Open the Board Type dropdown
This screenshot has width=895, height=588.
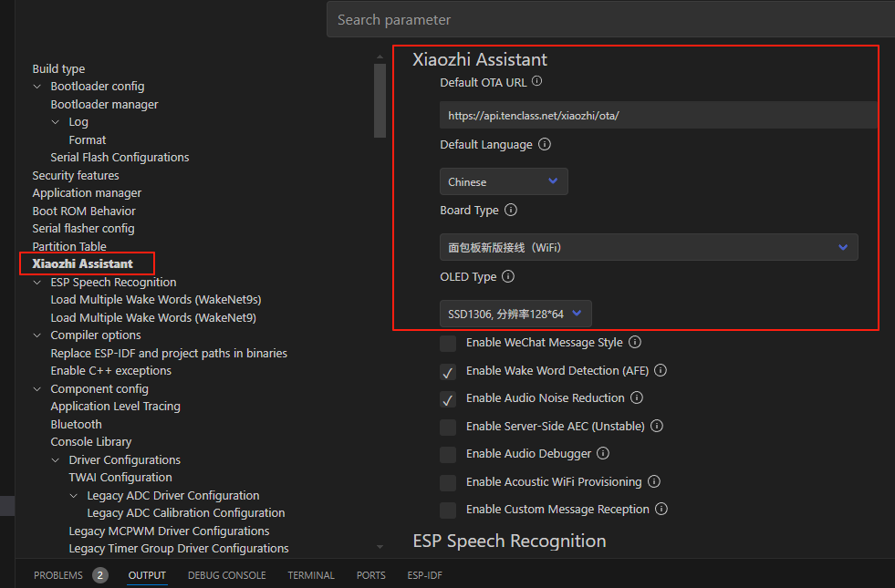[x=649, y=247]
